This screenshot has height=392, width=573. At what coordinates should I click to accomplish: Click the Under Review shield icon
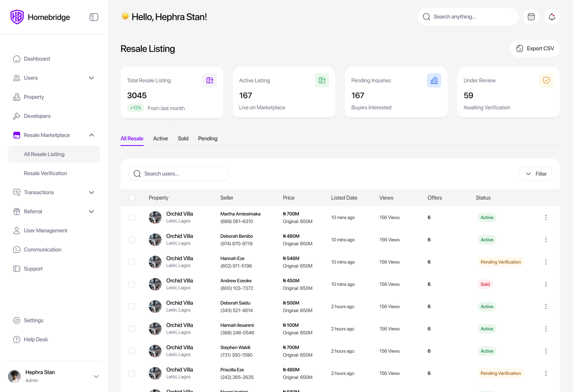click(x=546, y=80)
